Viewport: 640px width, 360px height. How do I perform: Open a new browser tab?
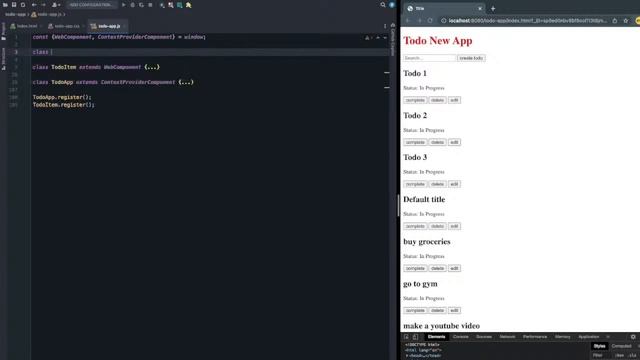(x=493, y=8)
